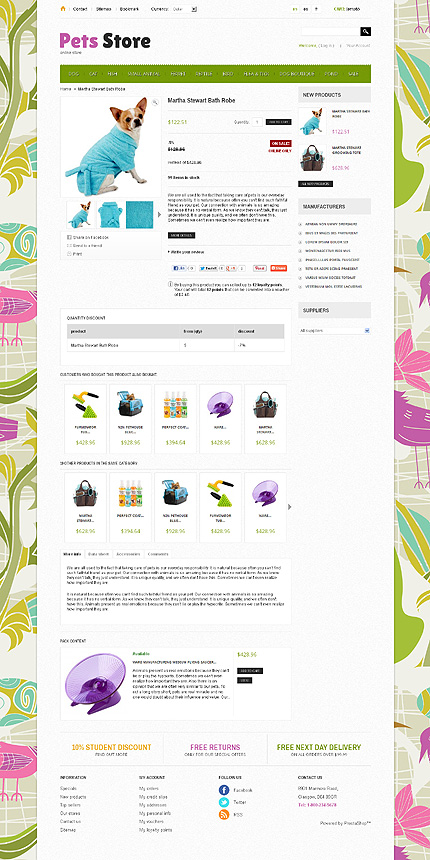This screenshot has height=860, width=430.
Task: Click the Facebook follow icon in footer
Action: click(224, 790)
